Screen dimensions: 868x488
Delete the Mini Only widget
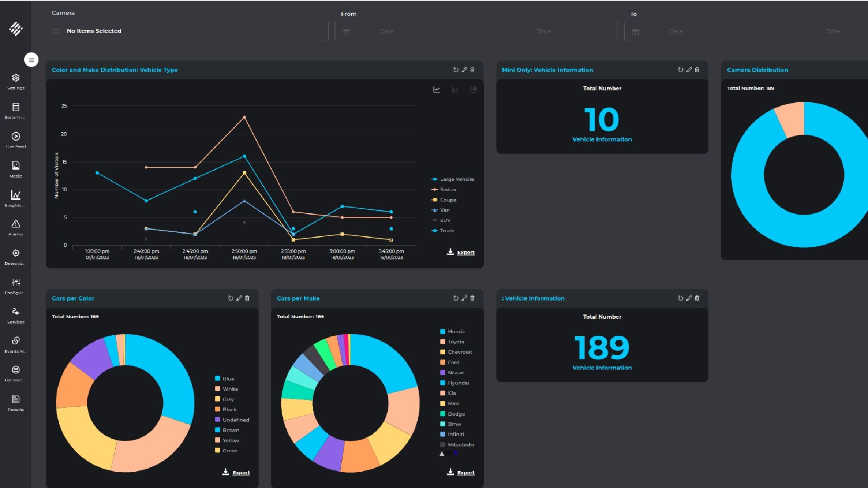coord(697,70)
